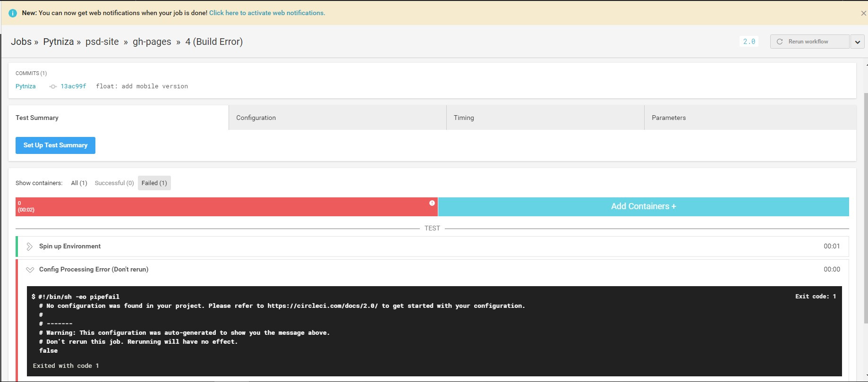This screenshot has width=868, height=382.
Task: Click commit message 'float: add mobile version'
Action: click(x=142, y=86)
